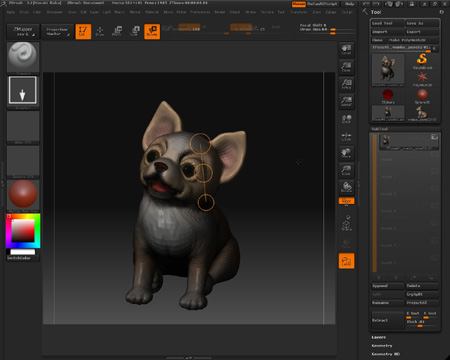Select the dog subtool row

[x=409, y=142]
